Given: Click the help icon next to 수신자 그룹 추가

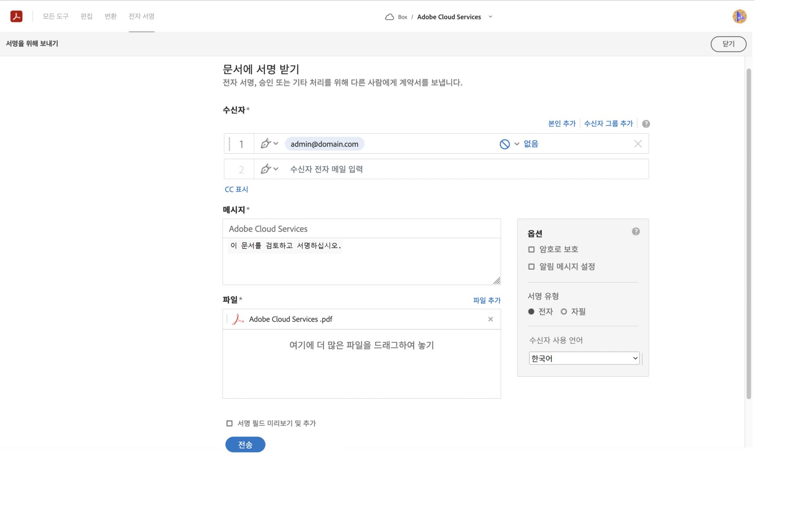Looking at the screenshot, I should [x=646, y=124].
